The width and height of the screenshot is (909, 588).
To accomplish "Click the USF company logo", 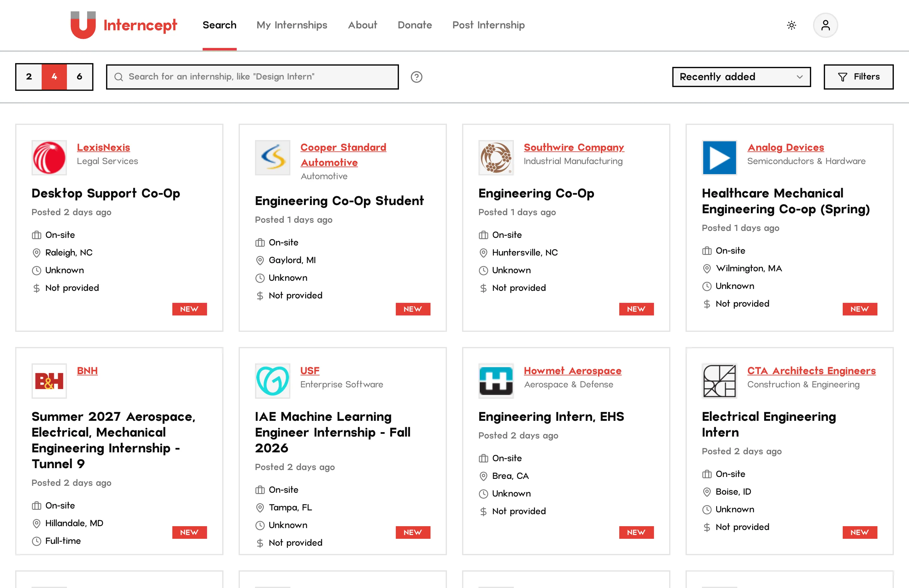I will point(273,381).
